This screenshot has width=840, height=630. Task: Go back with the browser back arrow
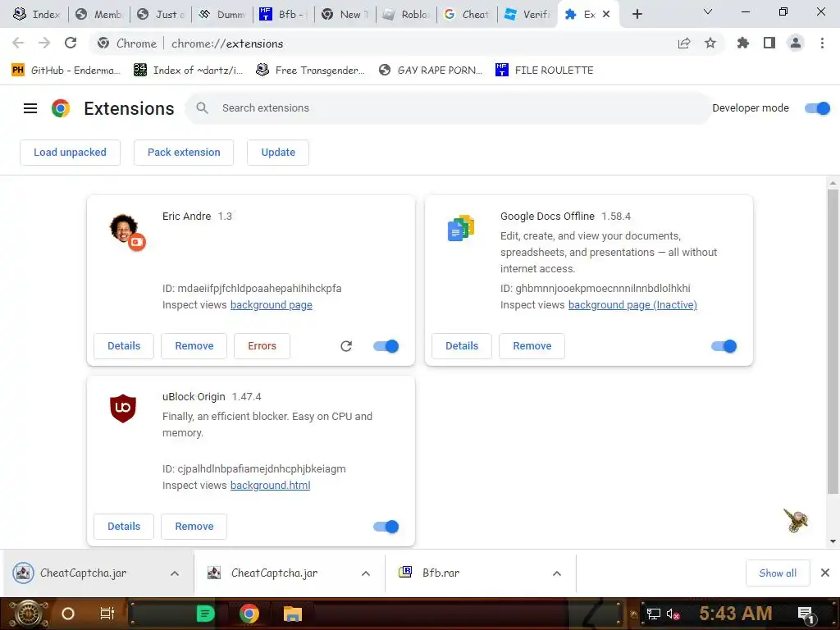click(x=18, y=43)
